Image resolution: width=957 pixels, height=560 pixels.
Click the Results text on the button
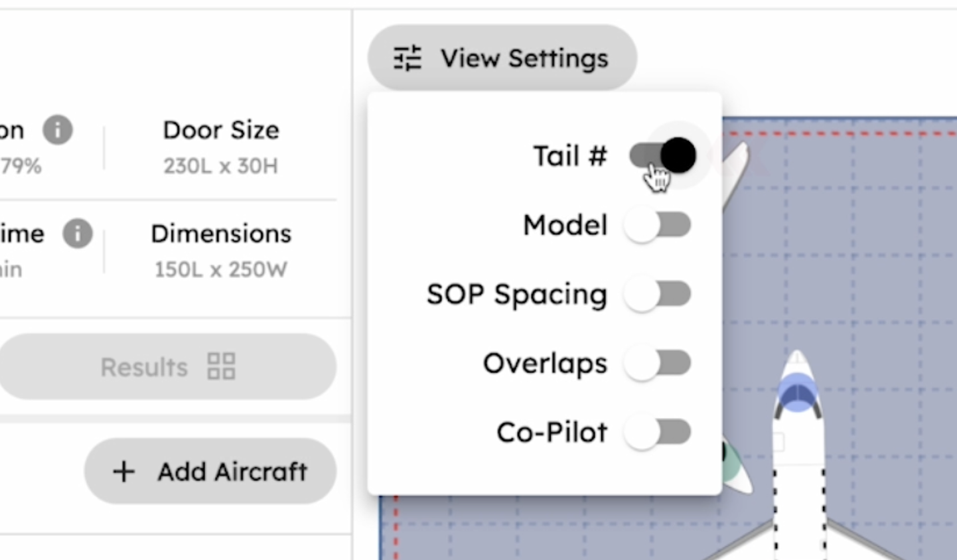[144, 367]
